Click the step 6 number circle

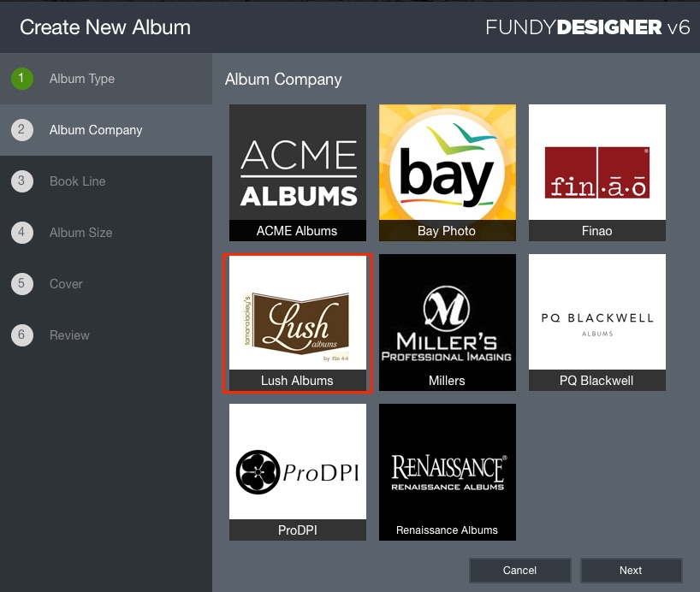point(22,335)
